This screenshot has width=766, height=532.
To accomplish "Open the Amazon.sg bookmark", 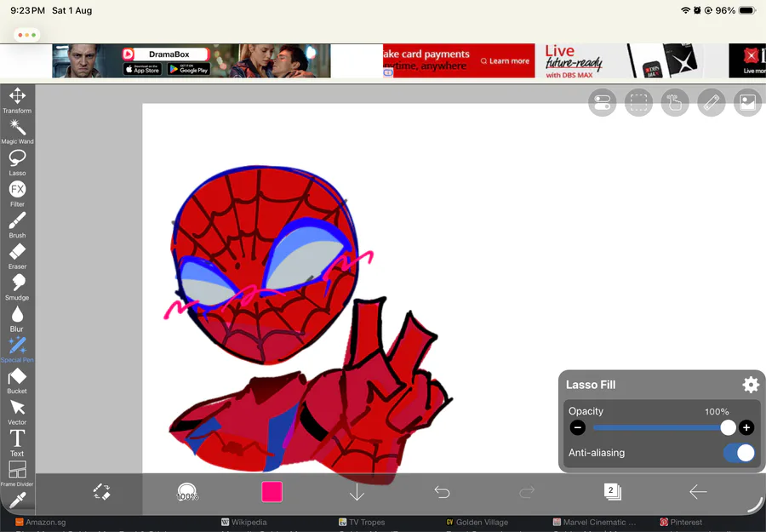I will click(x=41, y=523).
